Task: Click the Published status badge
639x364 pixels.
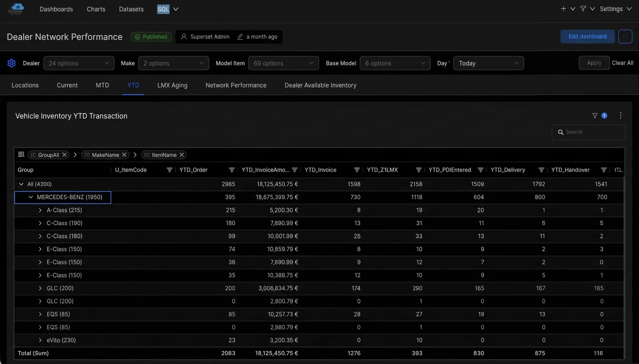Action: pos(151,37)
